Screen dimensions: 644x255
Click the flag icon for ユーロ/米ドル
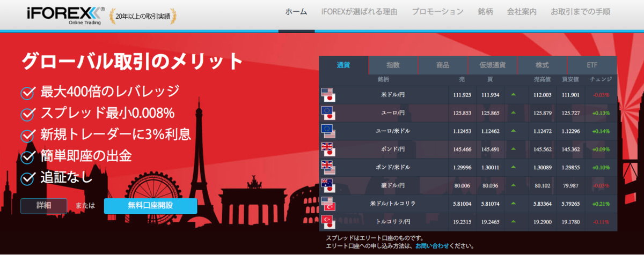click(x=328, y=131)
